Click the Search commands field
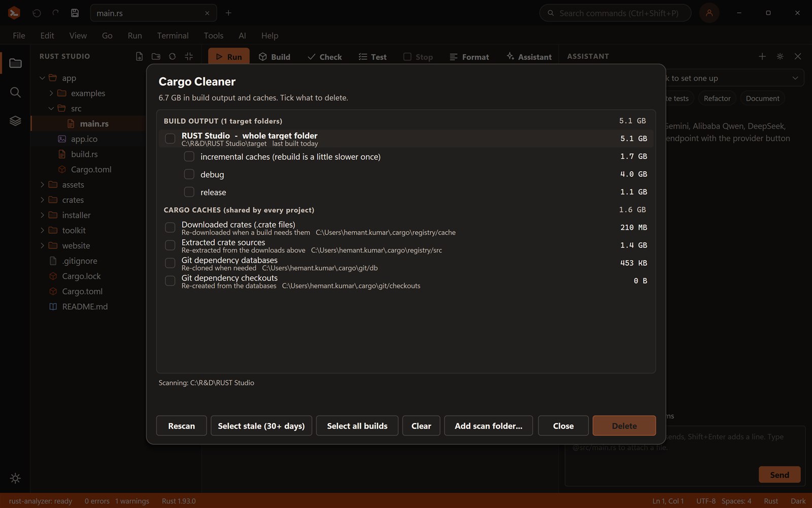This screenshot has height=508, width=812. [615, 13]
